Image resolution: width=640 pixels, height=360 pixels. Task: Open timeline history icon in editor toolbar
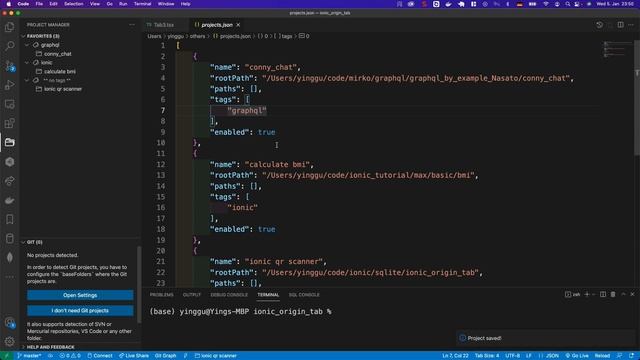[x=599, y=25]
